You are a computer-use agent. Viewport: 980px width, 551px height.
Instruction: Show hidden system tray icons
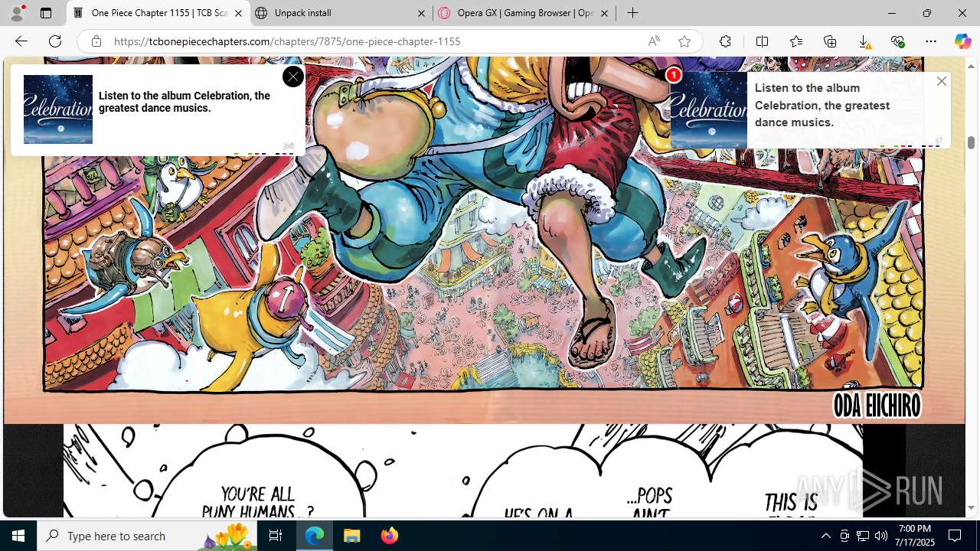point(825,536)
